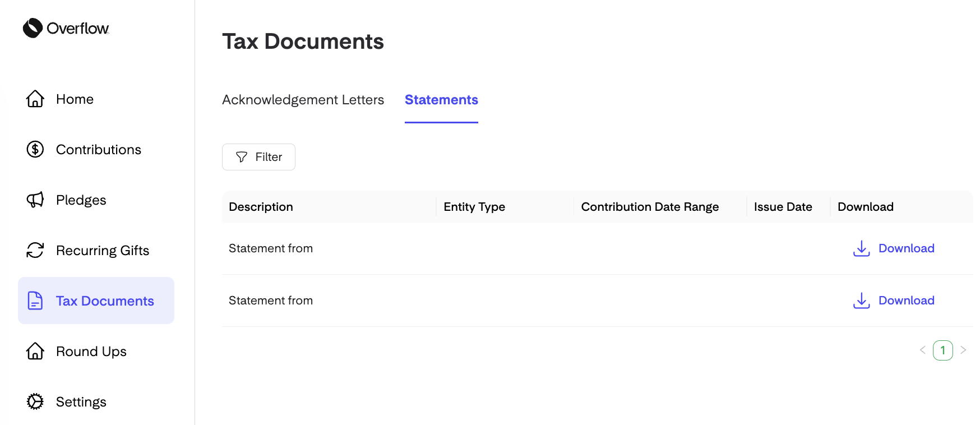
Task: Select the Pledges megaphone icon
Action: pos(35,200)
